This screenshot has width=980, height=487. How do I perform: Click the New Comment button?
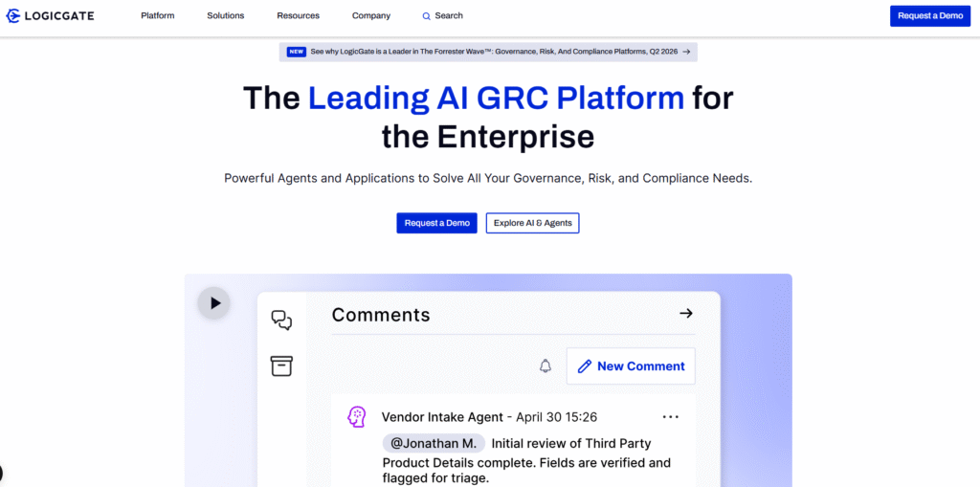click(631, 365)
